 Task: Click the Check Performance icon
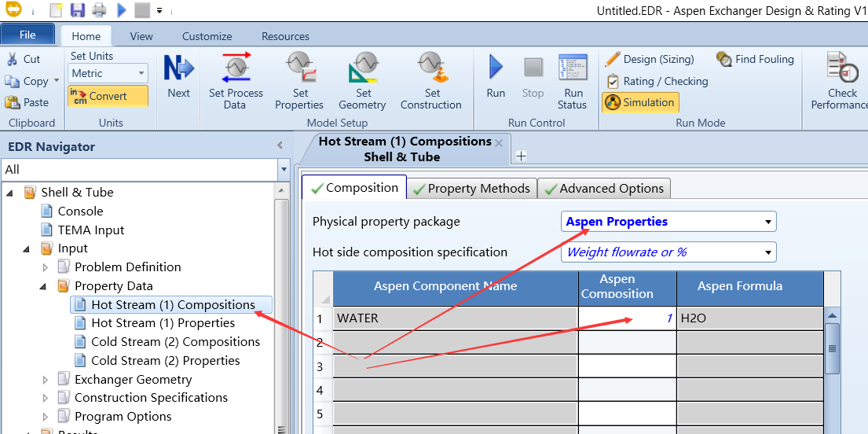pyautogui.click(x=841, y=69)
